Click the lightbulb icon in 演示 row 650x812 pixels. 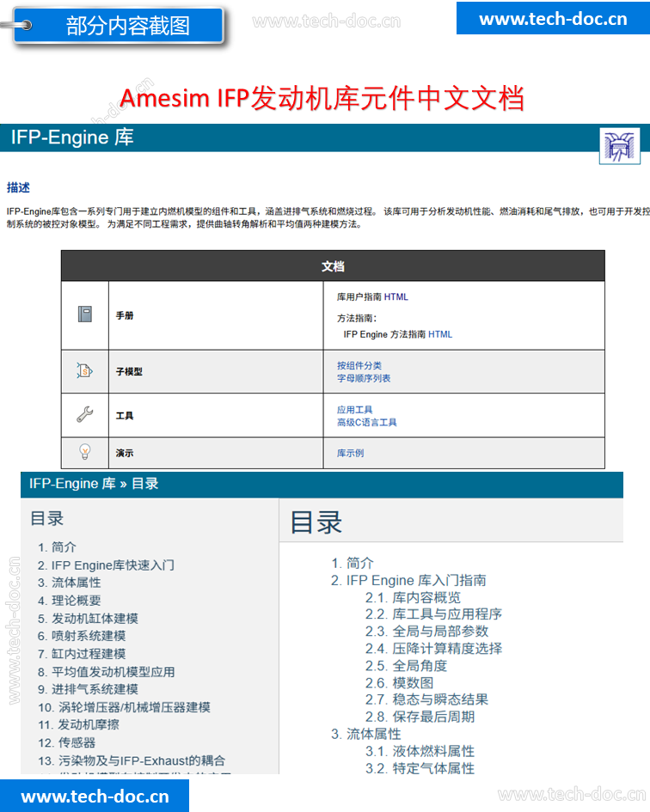pyautogui.click(x=84, y=452)
